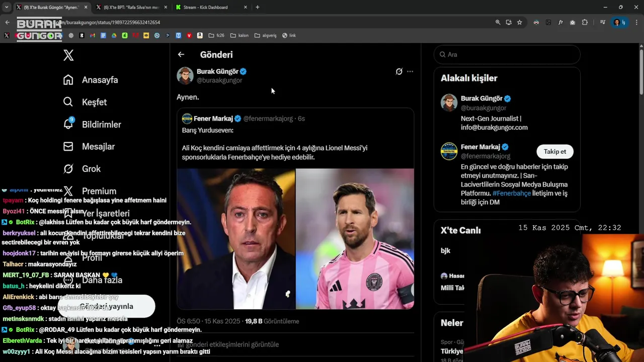The height and width of the screenshot is (362, 644).
Task: Click the post timestamp ÖS 6:50 · 15 Kas 2025
Action: (x=208, y=321)
